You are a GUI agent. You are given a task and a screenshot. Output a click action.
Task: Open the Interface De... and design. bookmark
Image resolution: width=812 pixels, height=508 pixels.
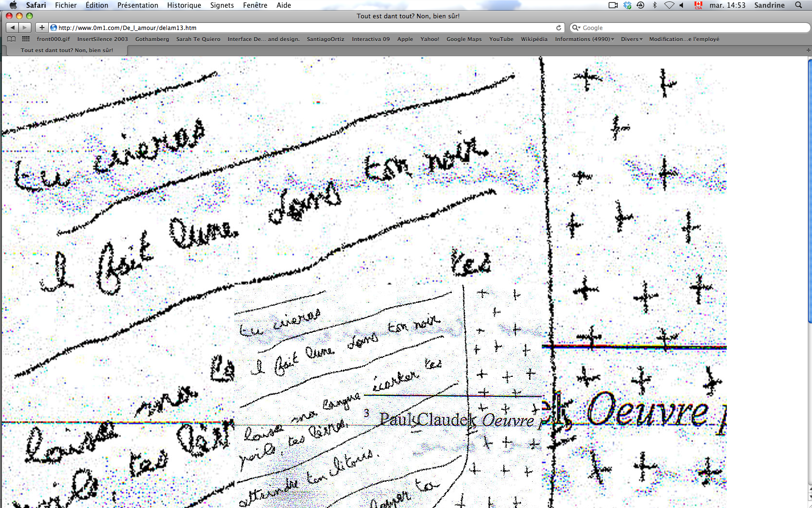(263, 39)
